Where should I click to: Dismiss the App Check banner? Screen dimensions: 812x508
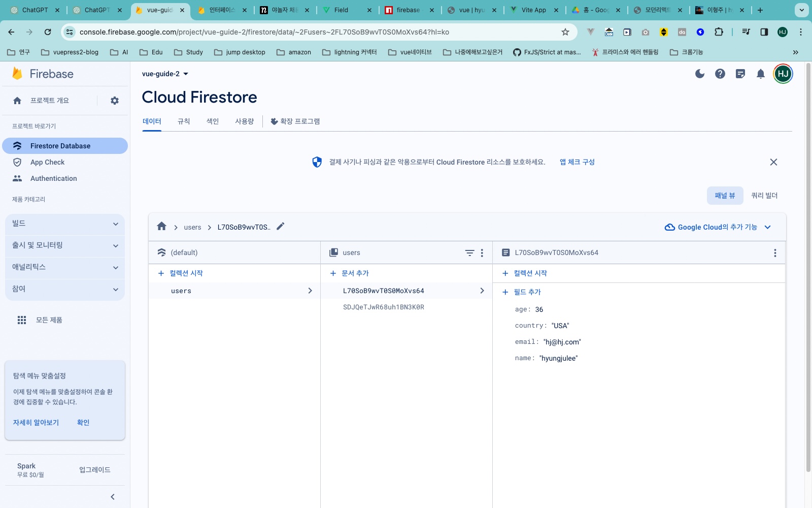click(773, 162)
